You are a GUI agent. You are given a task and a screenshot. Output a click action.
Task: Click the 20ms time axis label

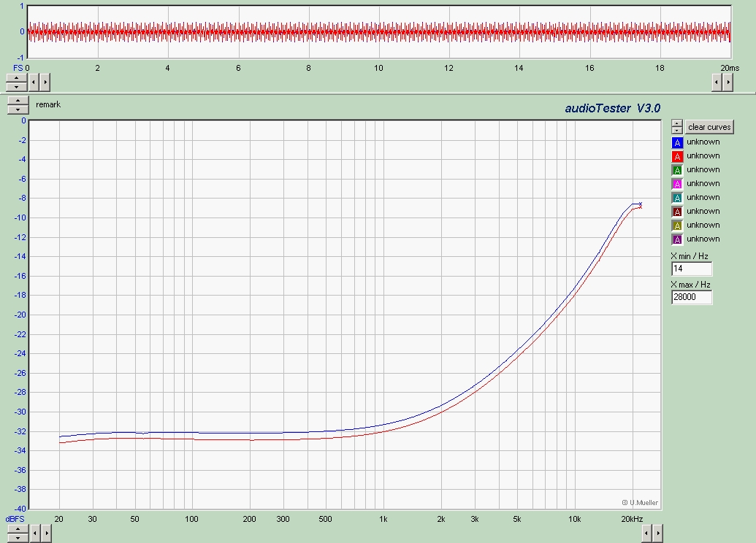[x=730, y=69]
